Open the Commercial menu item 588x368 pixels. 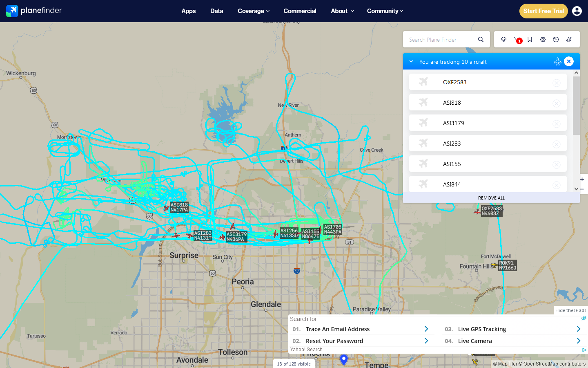click(300, 11)
